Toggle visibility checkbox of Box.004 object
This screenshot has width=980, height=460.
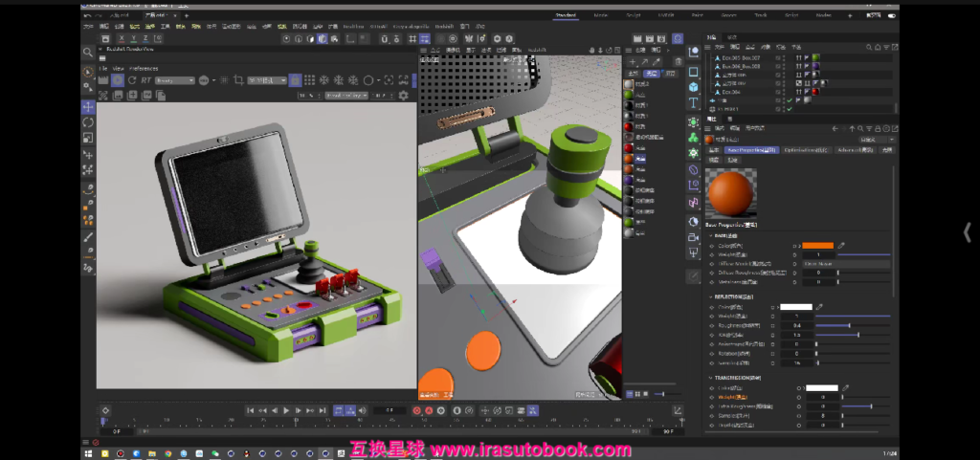[x=778, y=92]
